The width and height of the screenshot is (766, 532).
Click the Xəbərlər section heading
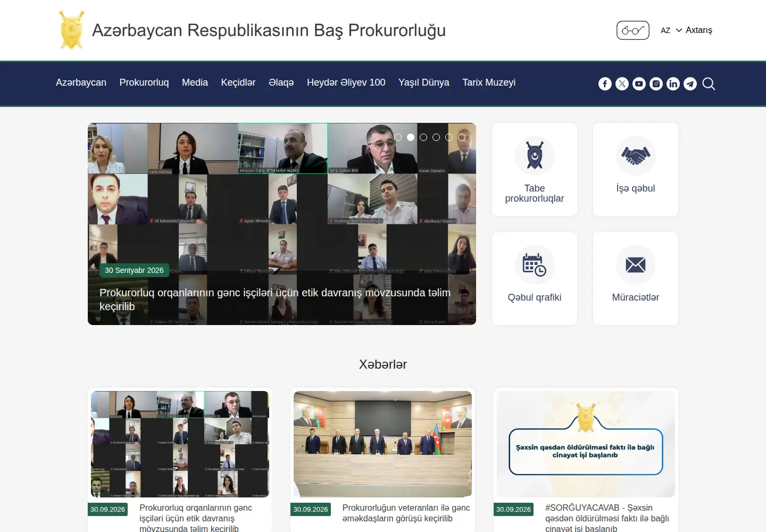(x=383, y=364)
